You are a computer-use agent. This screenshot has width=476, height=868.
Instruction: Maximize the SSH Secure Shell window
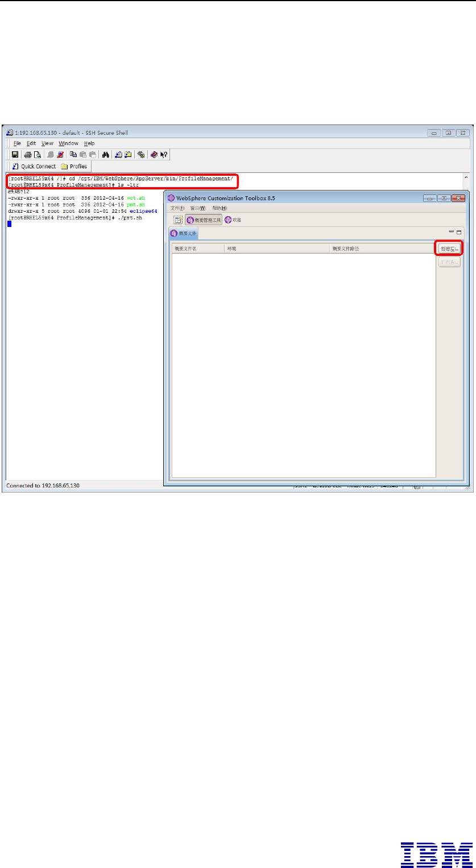click(449, 133)
